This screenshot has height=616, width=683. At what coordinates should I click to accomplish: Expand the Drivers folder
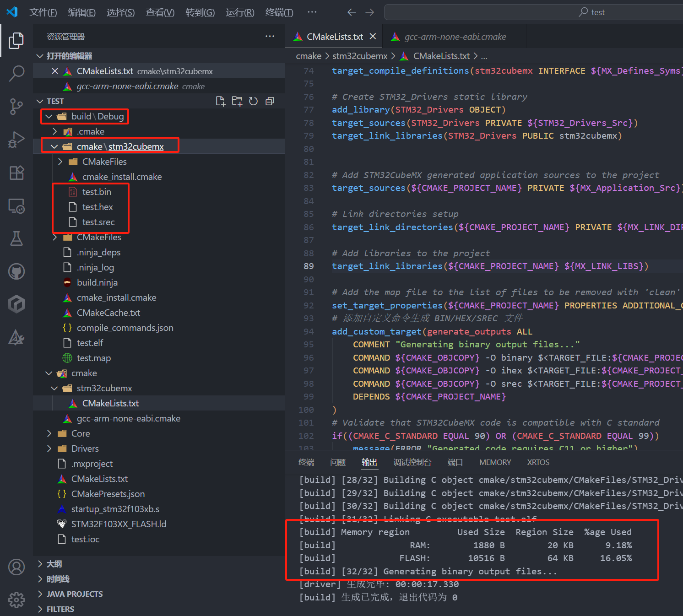coord(159,448)
